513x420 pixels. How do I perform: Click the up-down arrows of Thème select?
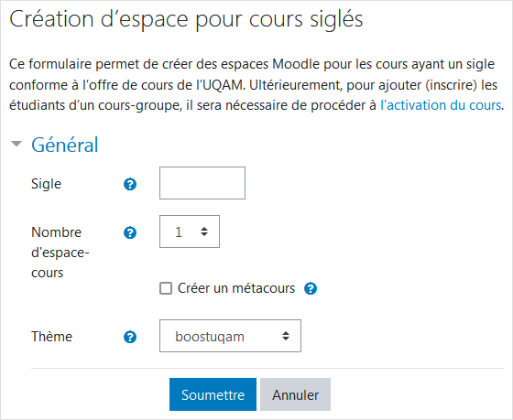(286, 336)
